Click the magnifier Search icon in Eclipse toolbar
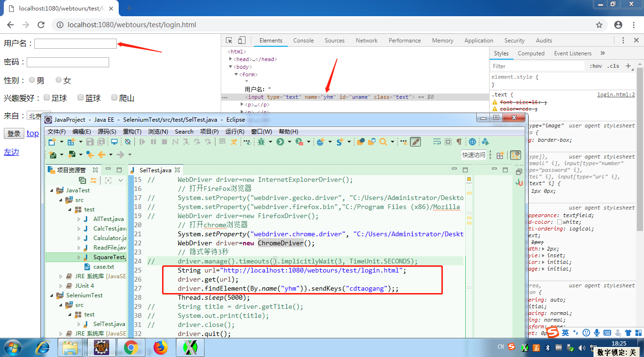Screen dimensions: 644x357 click(383, 142)
